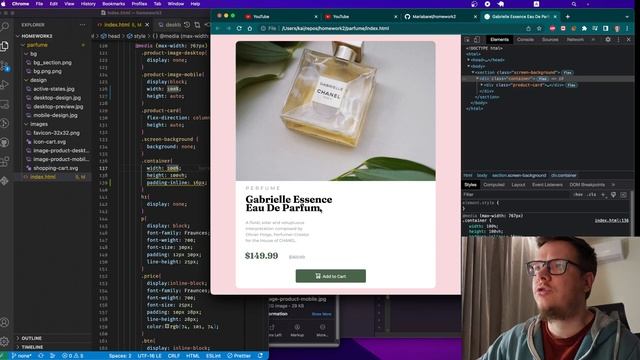Bookmark this page with the star icon
Viewport: 640px width, 360px height.
coord(539,29)
